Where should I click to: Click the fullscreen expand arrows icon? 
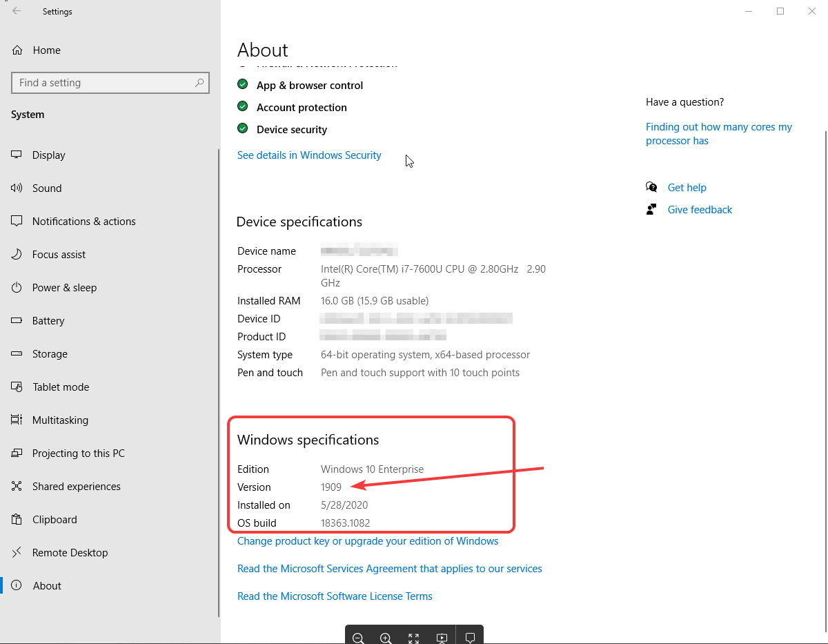[414, 638]
